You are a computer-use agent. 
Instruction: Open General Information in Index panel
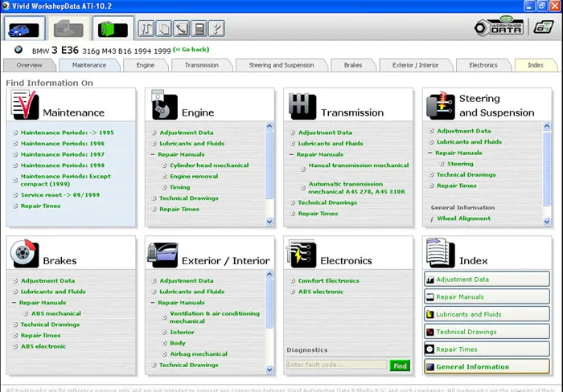pyautogui.click(x=487, y=367)
